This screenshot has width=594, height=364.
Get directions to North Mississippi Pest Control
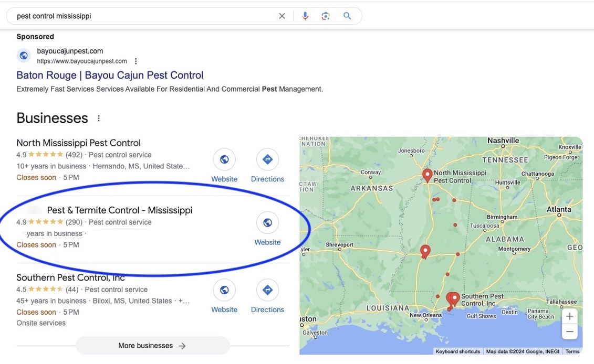(x=267, y=160)
